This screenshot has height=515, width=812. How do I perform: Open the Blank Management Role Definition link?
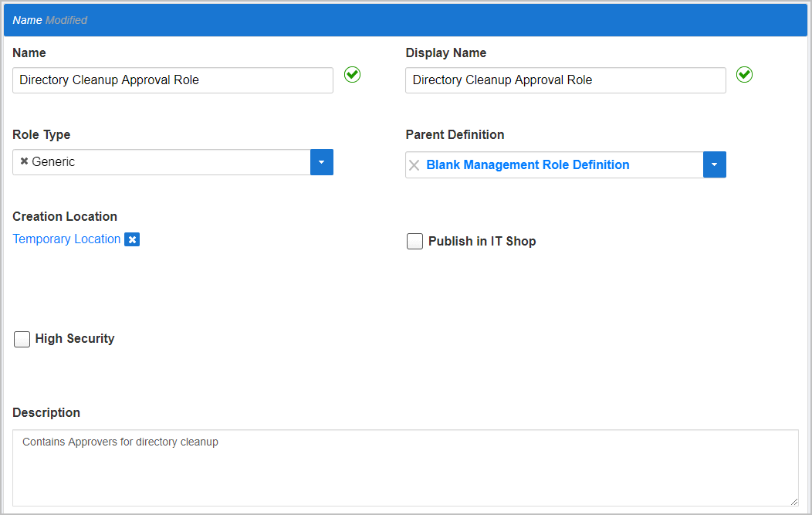pyautogui.click(x=527, y=165)
